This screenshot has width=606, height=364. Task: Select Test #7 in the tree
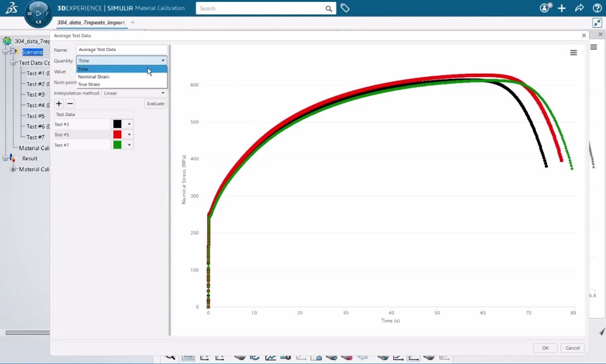coord(35,137)
